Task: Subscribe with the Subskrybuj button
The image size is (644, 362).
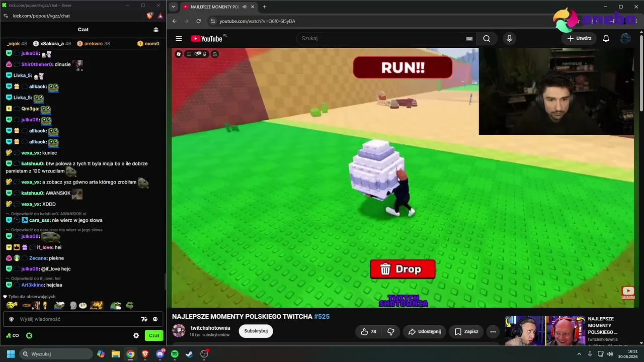Action: coord(256,331)
